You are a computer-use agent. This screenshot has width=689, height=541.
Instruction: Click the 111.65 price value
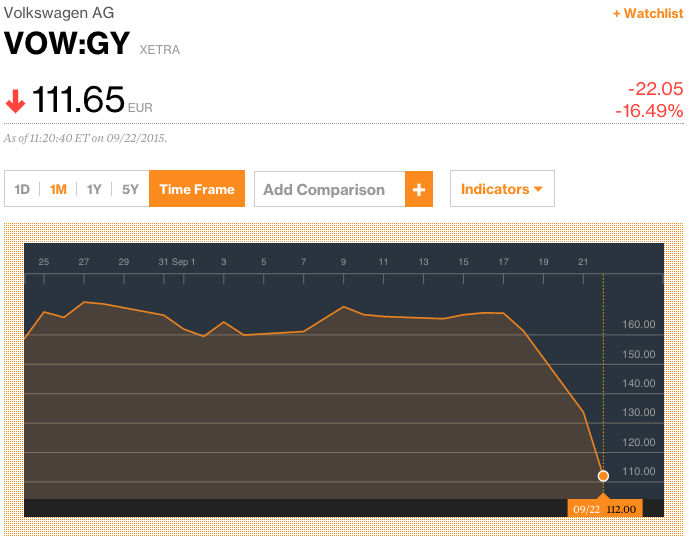(78, 100)
